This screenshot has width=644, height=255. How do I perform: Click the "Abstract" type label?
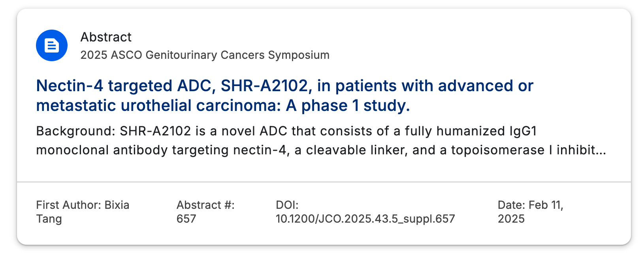106,37
